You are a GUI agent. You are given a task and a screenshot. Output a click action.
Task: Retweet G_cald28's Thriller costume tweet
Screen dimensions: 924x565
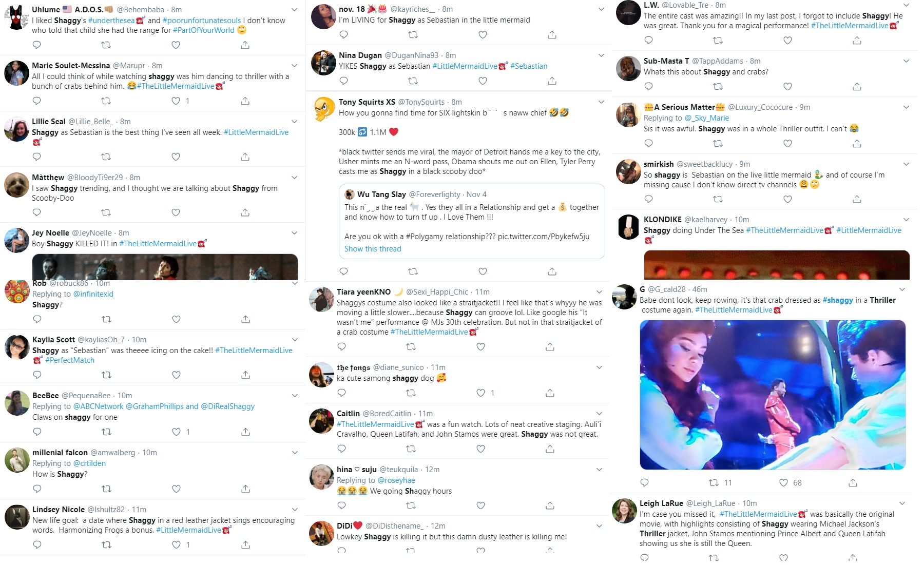tap(714, 482)
